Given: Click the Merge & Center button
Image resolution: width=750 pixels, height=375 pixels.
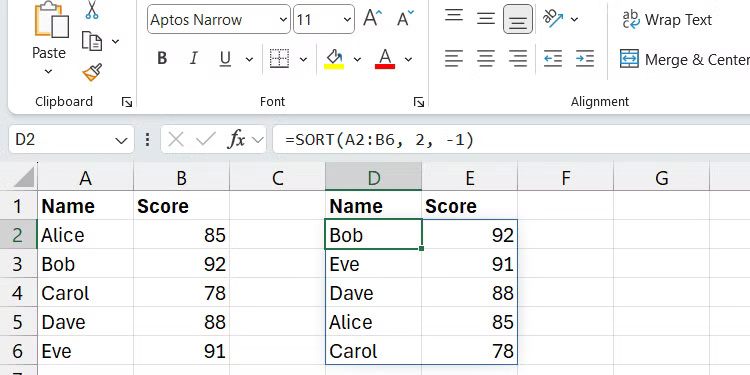Looking at the screenshot, I should [684, 59].
